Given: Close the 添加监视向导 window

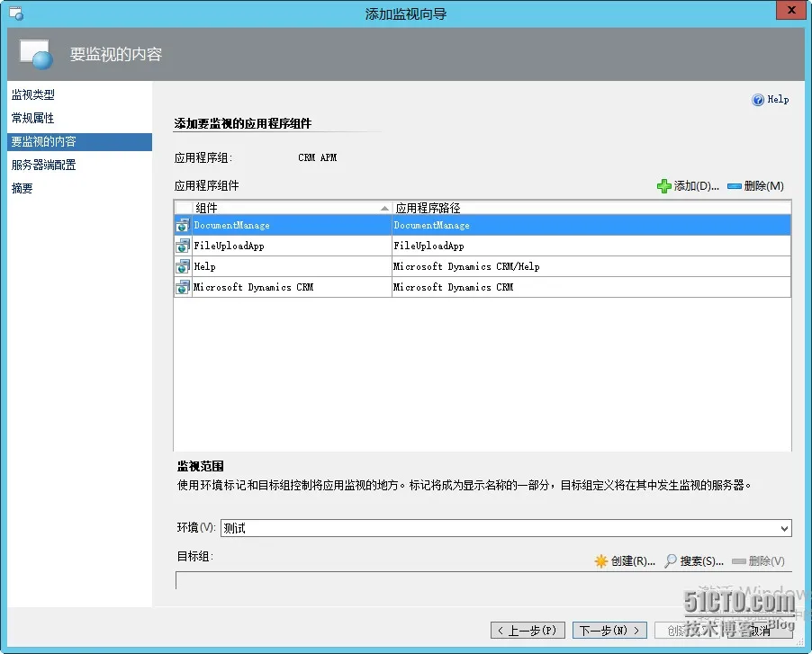Looking at the screenshot, I should 791,10.
